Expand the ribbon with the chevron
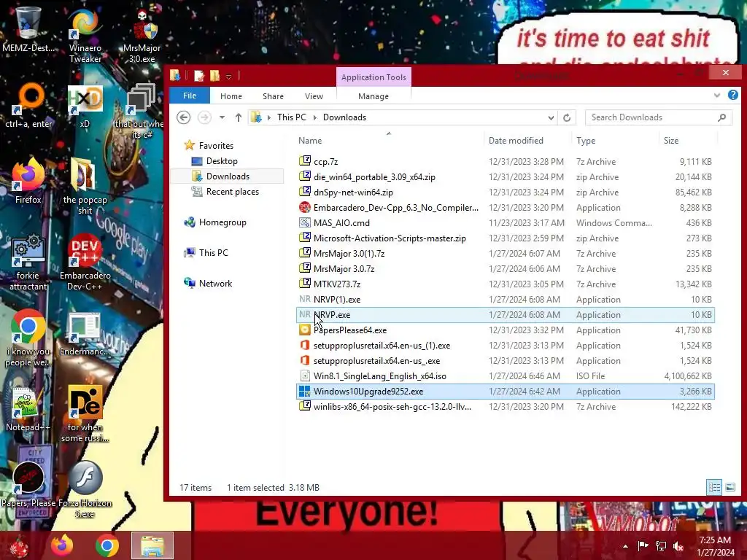 point(717,96)
